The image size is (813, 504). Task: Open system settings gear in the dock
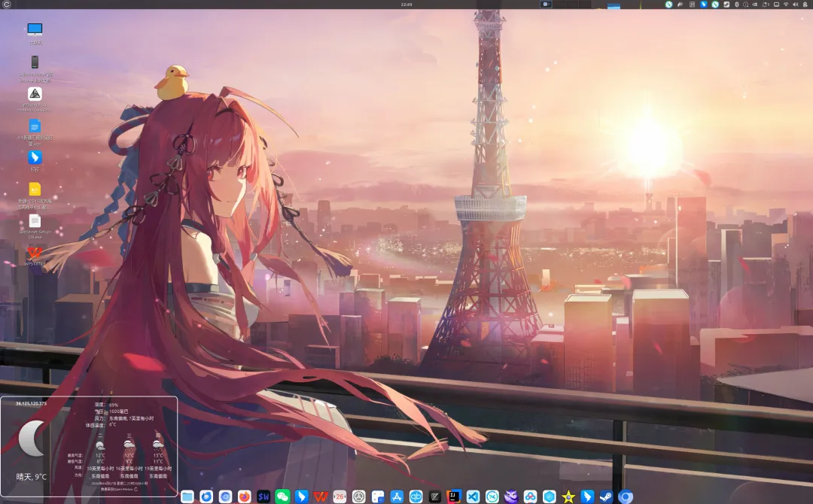[x=359, y=496]
